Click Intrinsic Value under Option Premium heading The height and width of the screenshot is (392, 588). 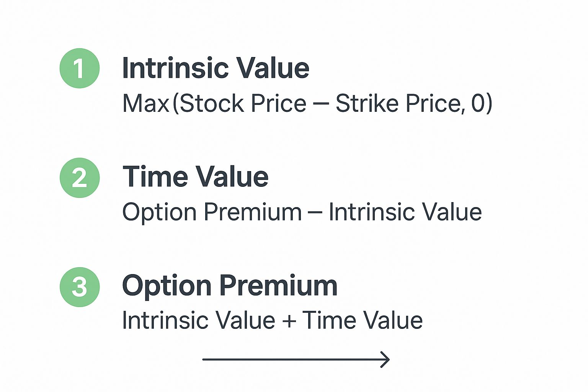(x=199, y=320)
